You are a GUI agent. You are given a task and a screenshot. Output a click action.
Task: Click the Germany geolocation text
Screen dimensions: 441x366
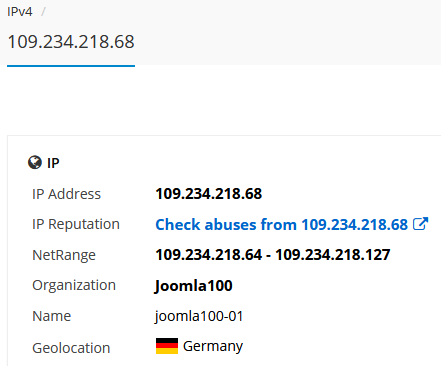coord(213,346)
